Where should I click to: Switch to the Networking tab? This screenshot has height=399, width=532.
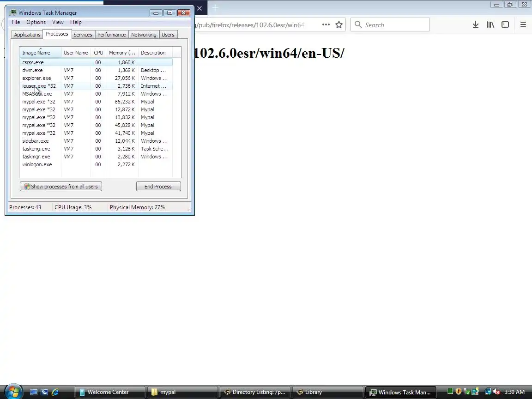point(144,35)
